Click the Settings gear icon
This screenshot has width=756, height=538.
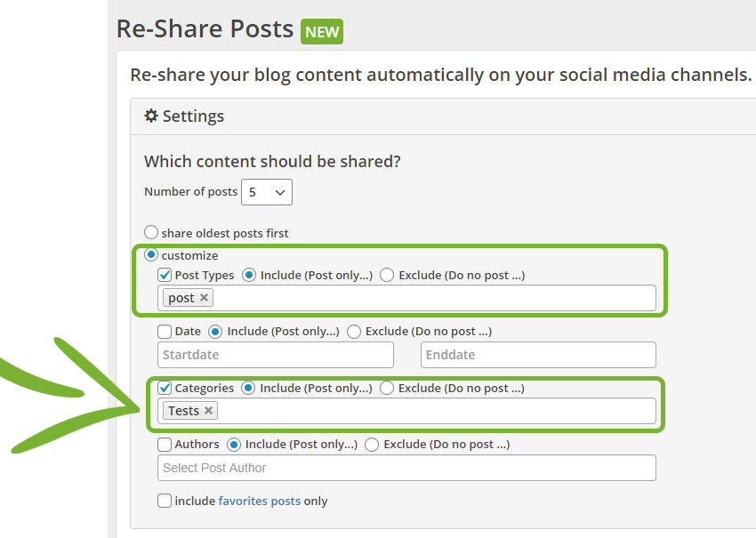click(151, 116)
